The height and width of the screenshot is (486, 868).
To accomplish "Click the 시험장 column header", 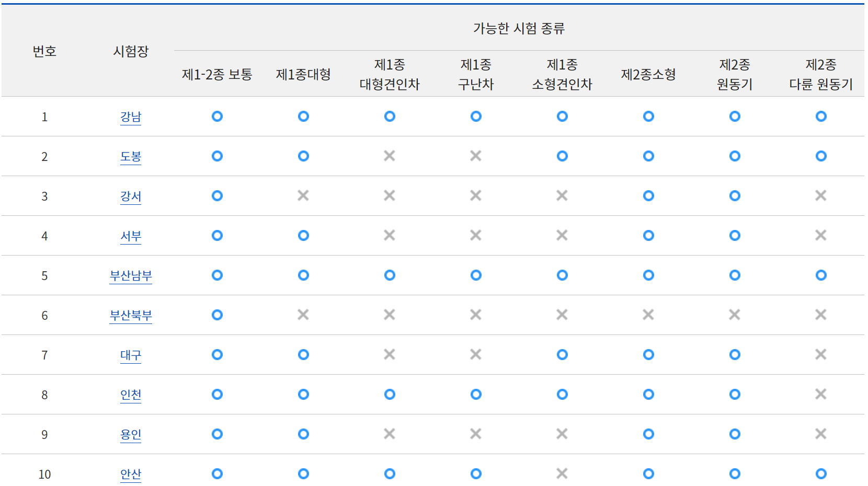I will pos(130,49).
